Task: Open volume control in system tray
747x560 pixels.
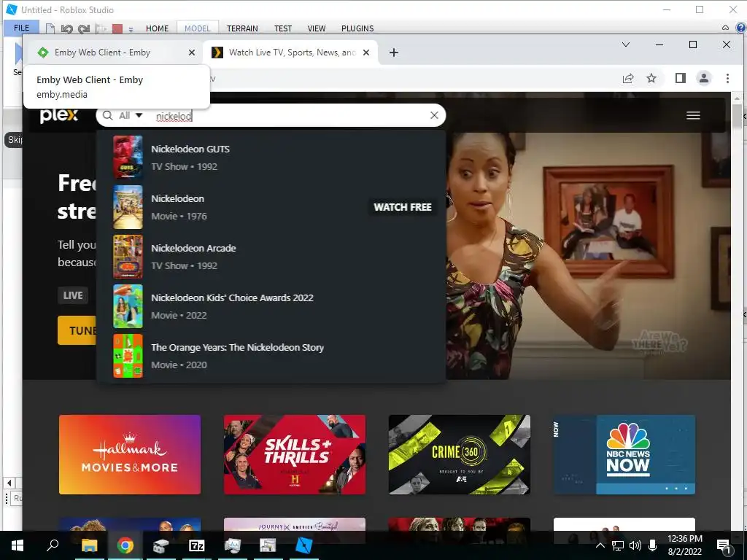Action: [x=635, y=545]
